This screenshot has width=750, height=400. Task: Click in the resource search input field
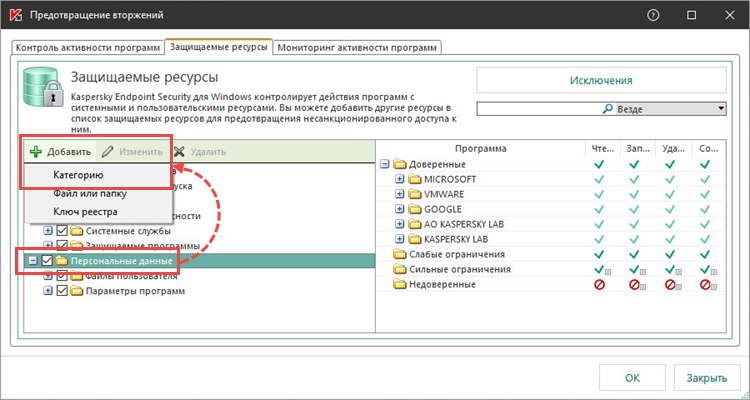point(539,109)
